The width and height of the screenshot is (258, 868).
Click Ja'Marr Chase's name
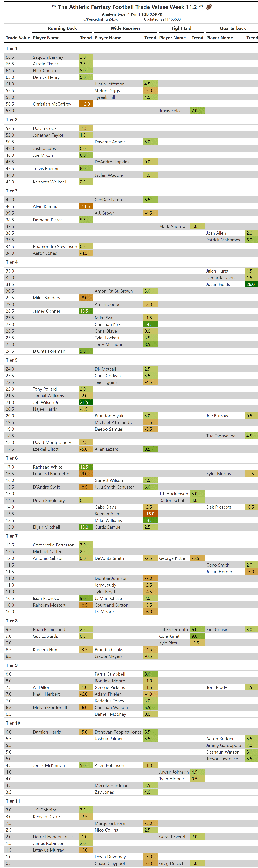click(108, 598)
